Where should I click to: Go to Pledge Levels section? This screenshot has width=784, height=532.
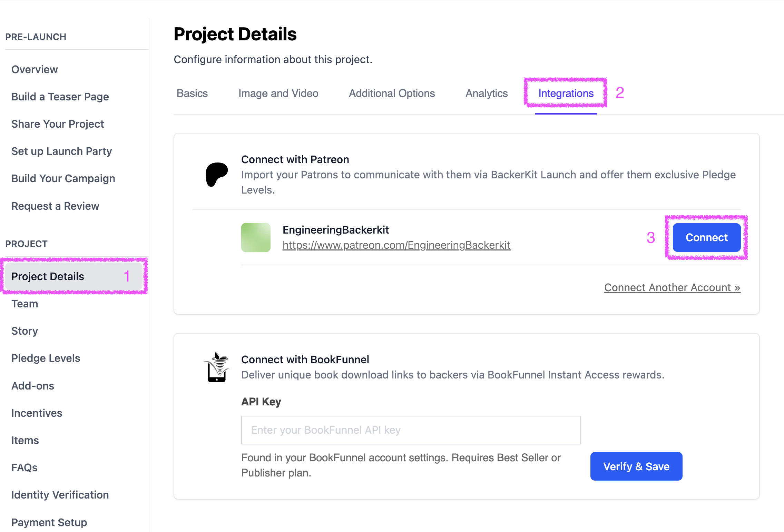[x=46, y=358]
